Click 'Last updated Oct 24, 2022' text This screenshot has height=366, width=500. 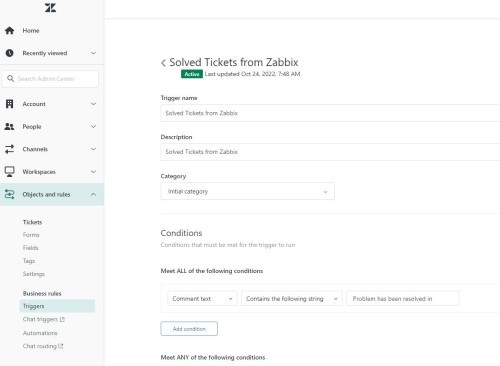coord(252,74)
